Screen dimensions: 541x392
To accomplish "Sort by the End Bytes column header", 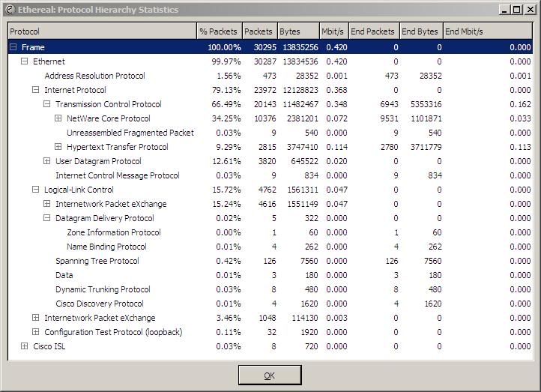I will pyautogui.click(x=421, y=31).
